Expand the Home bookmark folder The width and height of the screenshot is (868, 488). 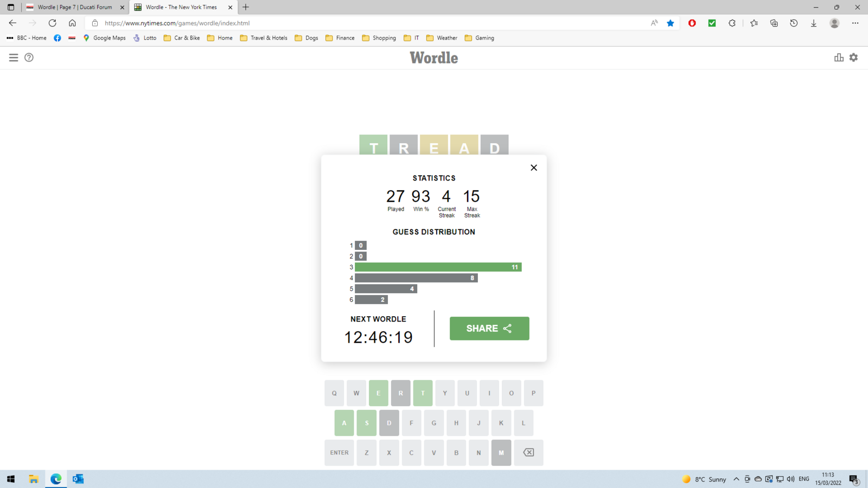pos(220,38)
